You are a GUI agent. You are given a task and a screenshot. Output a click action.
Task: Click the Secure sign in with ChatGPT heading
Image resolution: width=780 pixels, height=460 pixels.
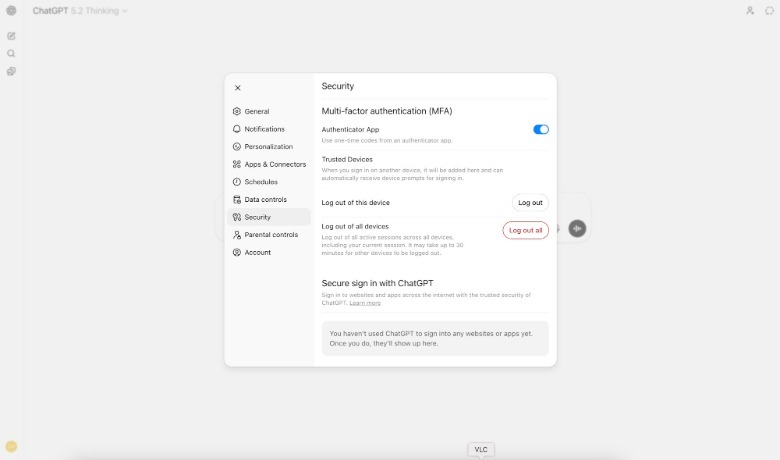(x=377, y=283)
